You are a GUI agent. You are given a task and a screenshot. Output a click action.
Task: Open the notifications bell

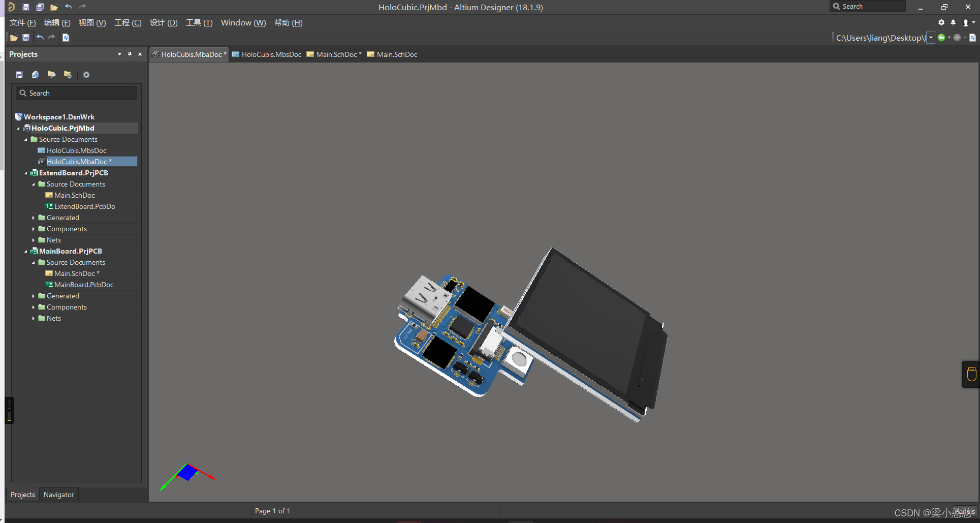pos(953,23)
